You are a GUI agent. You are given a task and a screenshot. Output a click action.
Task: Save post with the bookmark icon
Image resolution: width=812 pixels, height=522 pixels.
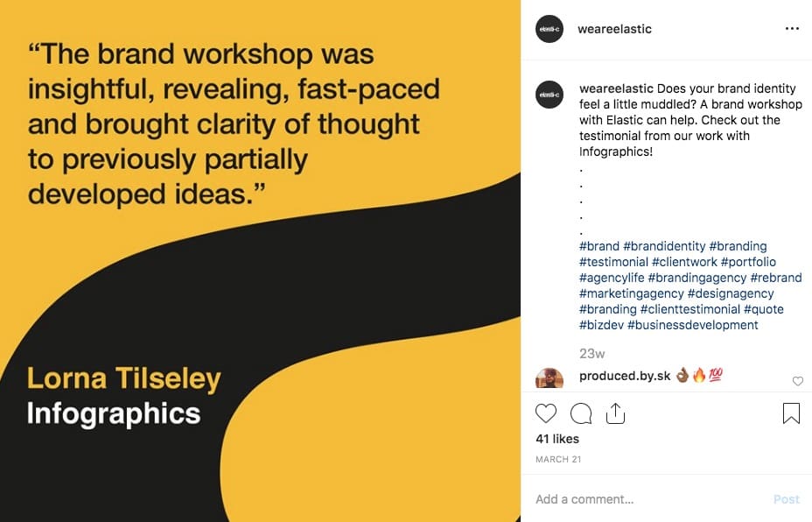coord(791,413)
